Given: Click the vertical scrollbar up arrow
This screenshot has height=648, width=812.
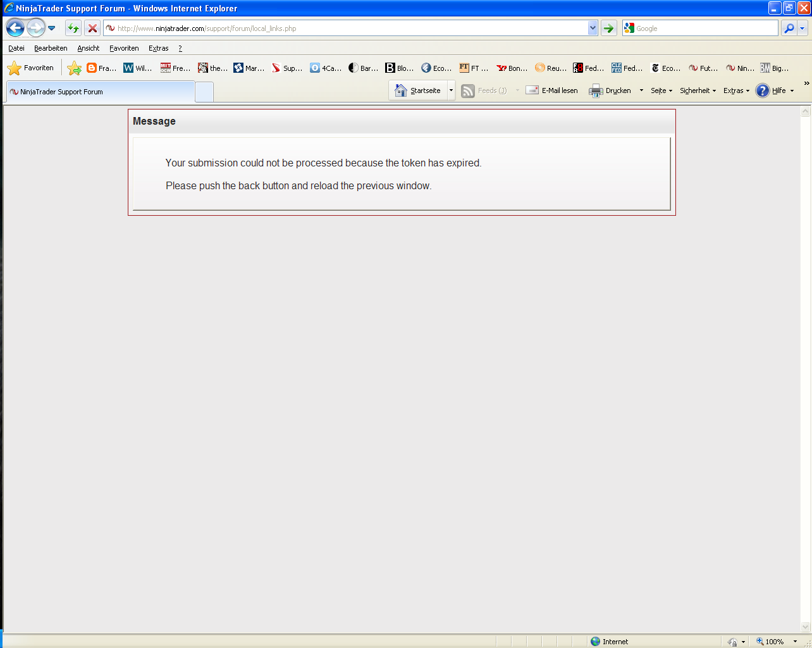Looking at the screenshot, I should pos(806,111).
